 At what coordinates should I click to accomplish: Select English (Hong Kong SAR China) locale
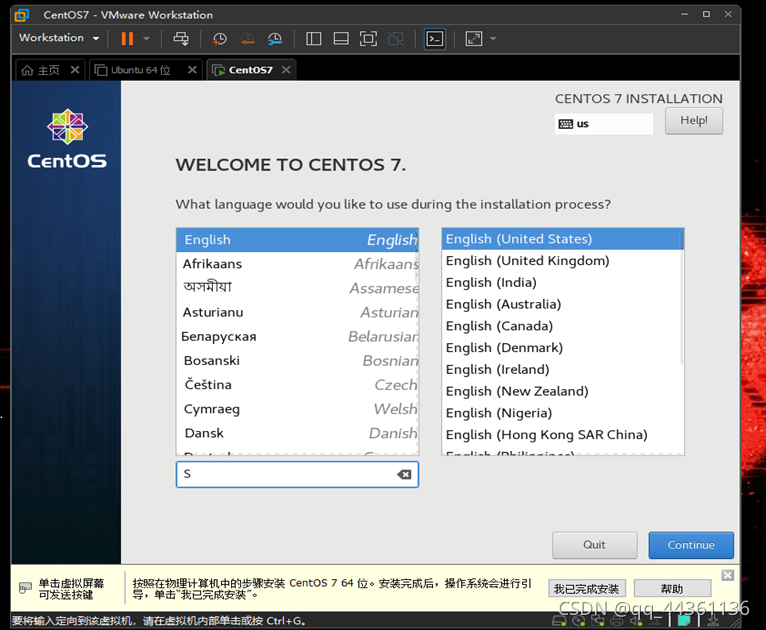pyautogui.click(x=562, y=435)
